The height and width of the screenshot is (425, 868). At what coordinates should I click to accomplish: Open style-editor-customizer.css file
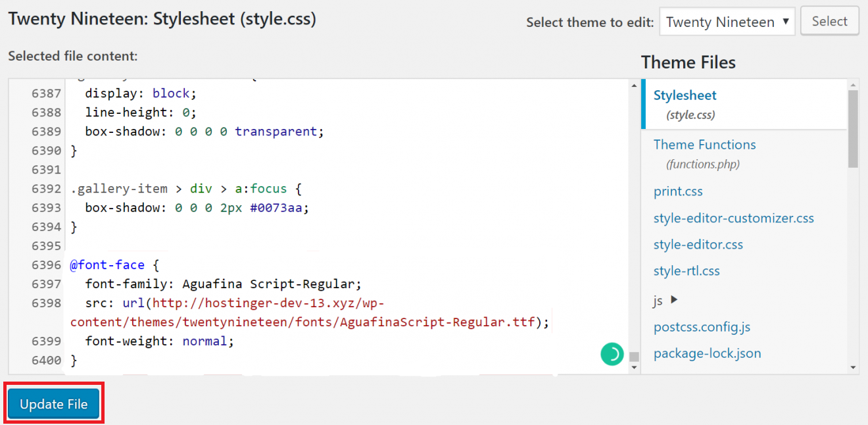pyautogui.click(x=733, y=218)
